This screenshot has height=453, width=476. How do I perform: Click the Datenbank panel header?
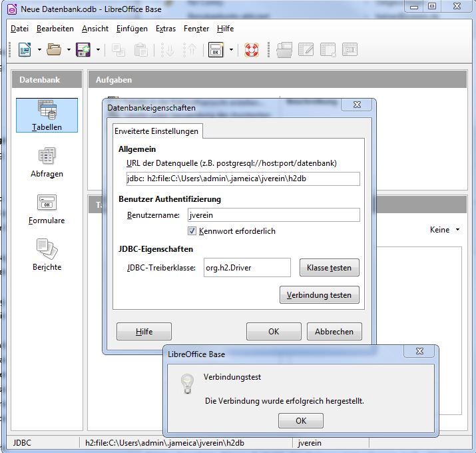(47, 79)
